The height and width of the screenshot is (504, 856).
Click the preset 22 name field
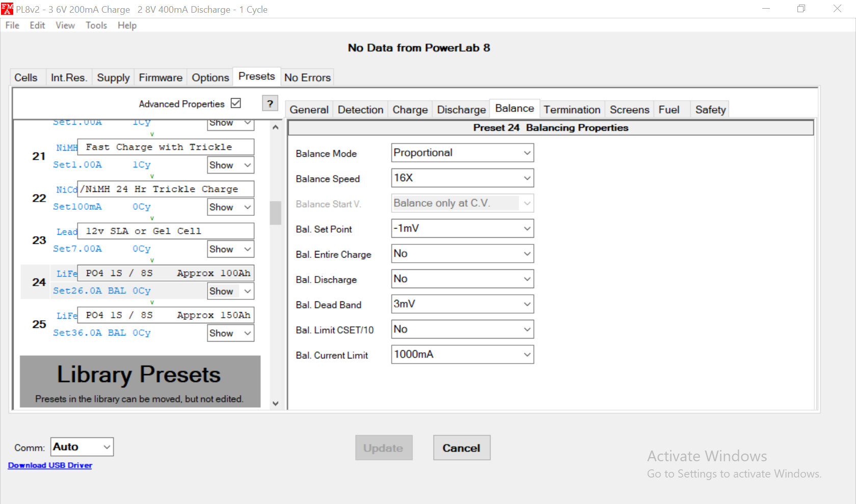coord(166,189)
